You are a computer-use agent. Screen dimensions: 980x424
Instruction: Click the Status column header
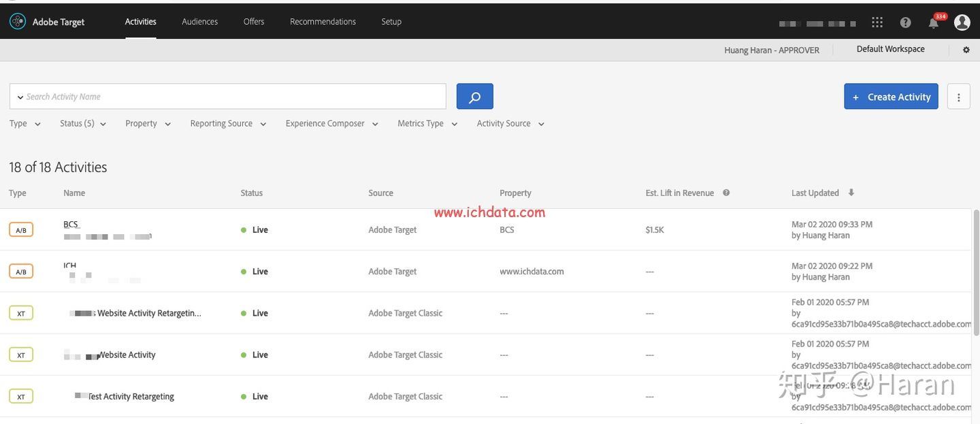(x=251, y=193)
